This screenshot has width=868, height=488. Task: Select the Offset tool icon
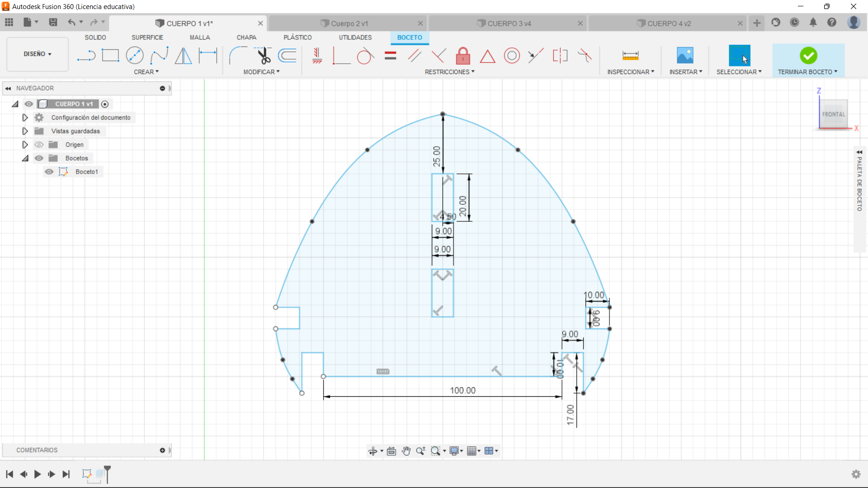pyautogui.click(x=288, y=56)
